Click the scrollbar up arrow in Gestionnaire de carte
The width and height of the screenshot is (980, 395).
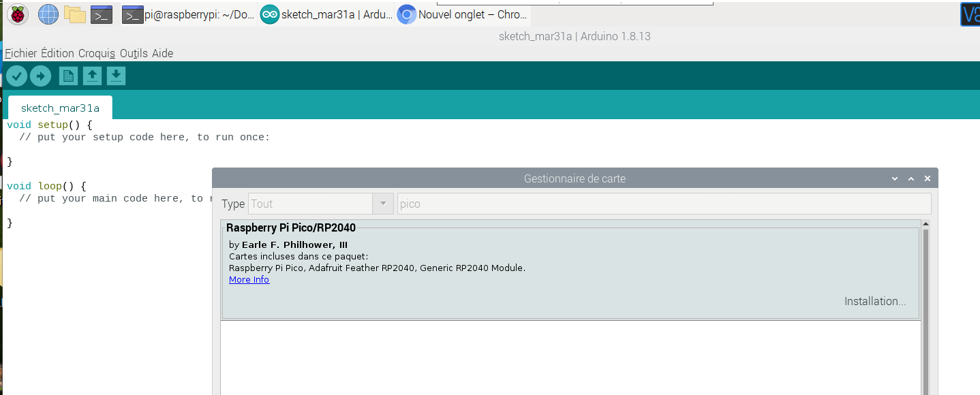926,224
